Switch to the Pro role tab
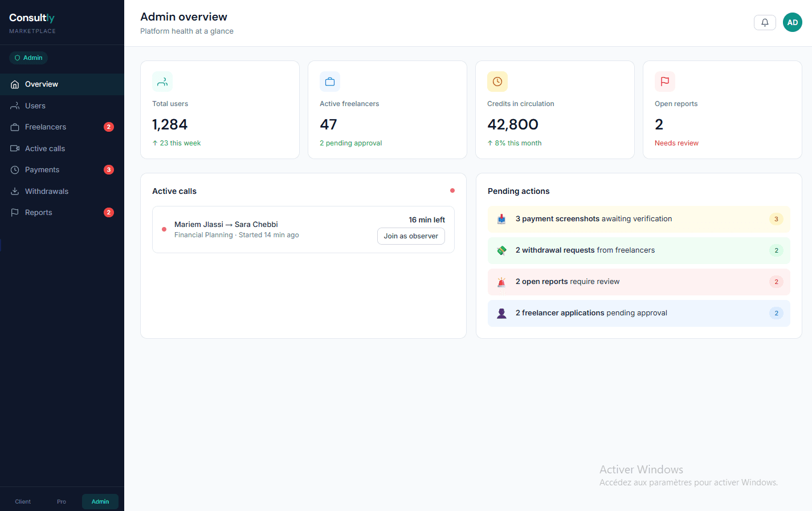 [x=62, y=502]
